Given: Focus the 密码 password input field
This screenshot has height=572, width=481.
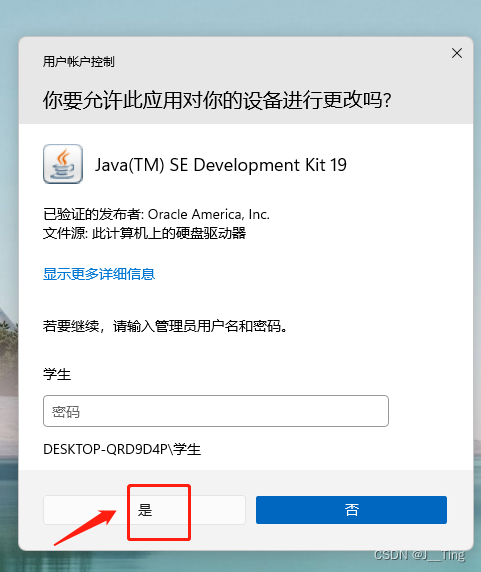Looking at the screenshot, I should 216,411.
